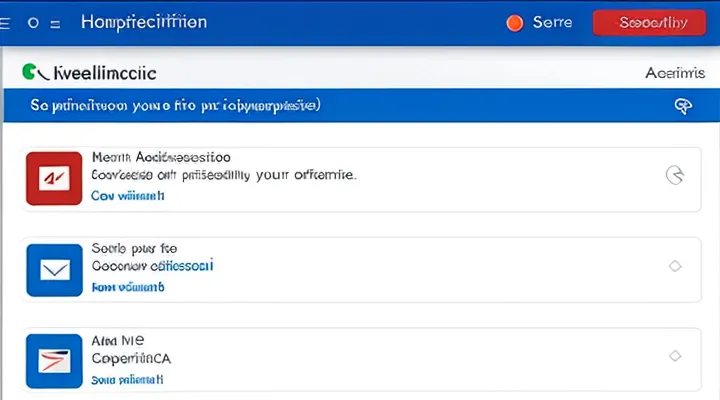This screenshot has width=720, height=400.
Task: Expand the second card using its diamond icon
Action: coord(674,266)
